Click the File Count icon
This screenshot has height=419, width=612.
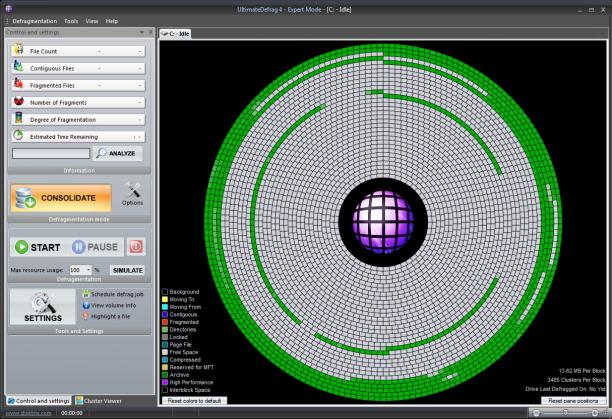coord(18,50)
